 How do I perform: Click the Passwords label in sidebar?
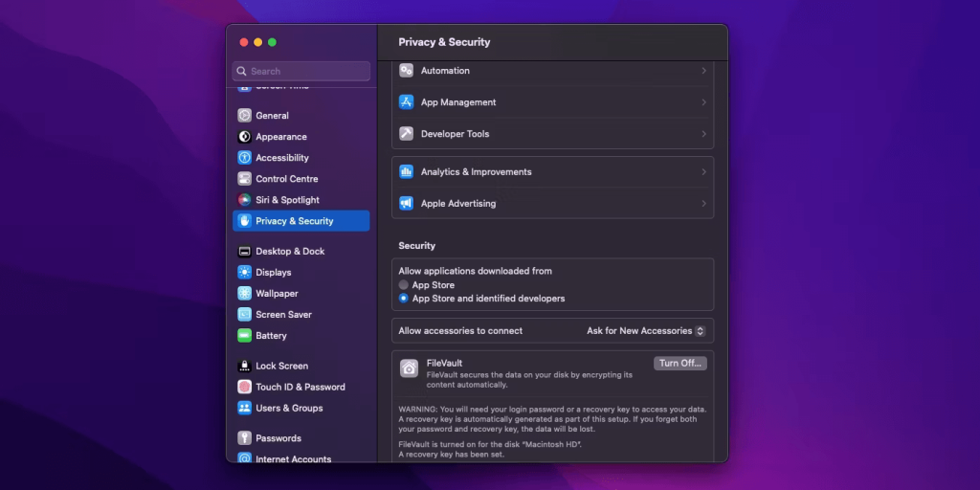pyautogui.click(x=278, y=438)
